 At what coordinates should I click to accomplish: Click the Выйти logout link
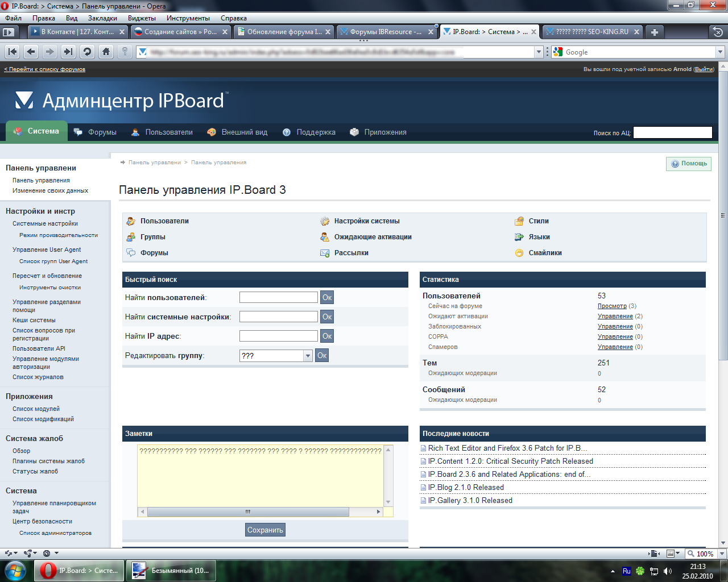point(704,69)
